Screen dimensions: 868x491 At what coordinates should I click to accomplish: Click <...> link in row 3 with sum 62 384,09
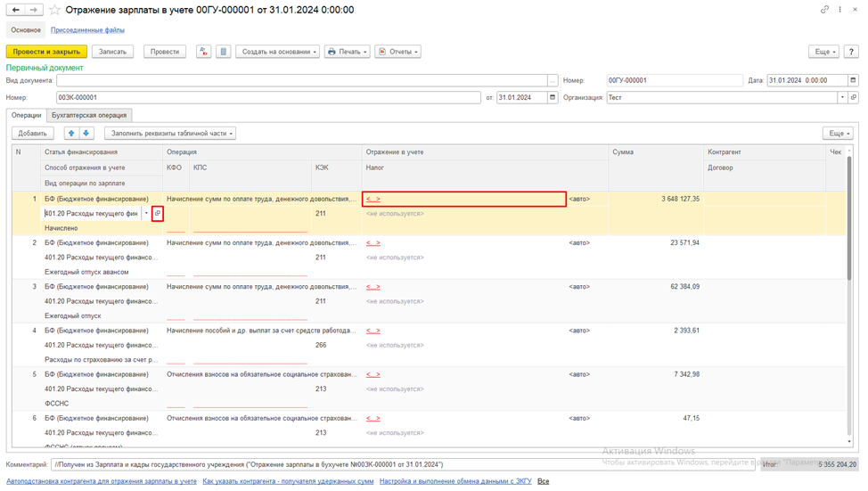pyautogui.click(x=373, y=287)
